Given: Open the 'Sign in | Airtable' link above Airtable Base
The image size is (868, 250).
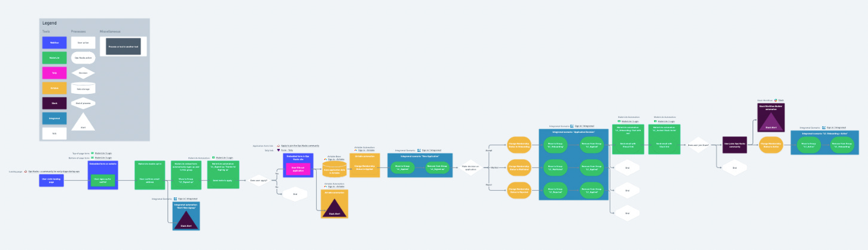Looking at the screenshot, I should pyautogui.click(x=336, y=159).
